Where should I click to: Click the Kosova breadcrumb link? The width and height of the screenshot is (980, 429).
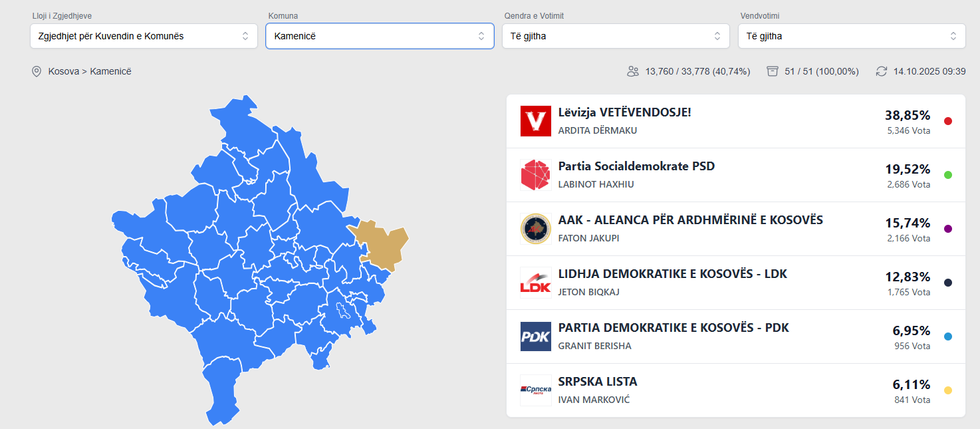click(64, 72)
